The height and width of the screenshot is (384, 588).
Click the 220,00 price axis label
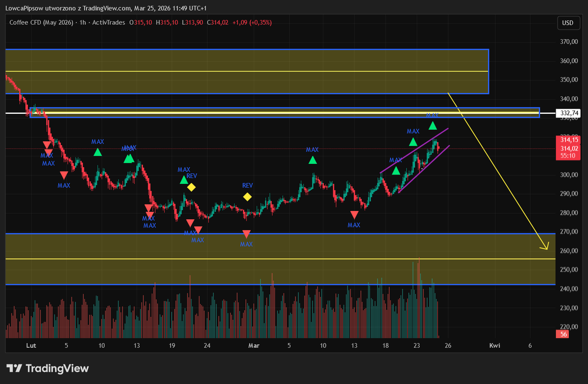click(568, 327)
